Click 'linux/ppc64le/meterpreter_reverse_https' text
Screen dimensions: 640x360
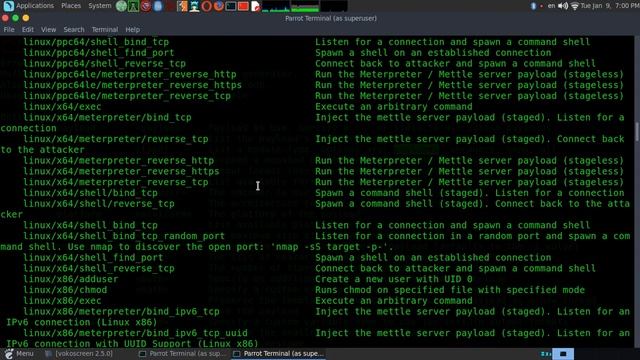coord(132,85)
